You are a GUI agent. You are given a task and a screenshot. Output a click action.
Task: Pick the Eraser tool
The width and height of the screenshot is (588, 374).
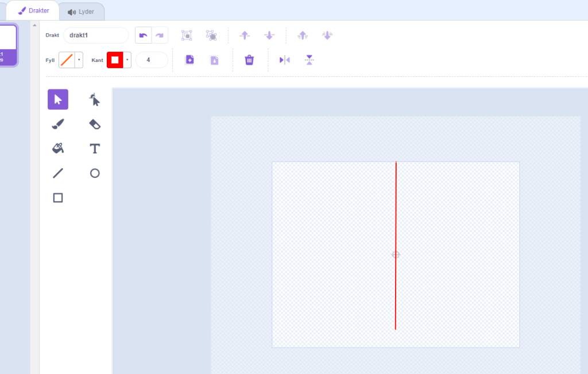pos(95,124)
